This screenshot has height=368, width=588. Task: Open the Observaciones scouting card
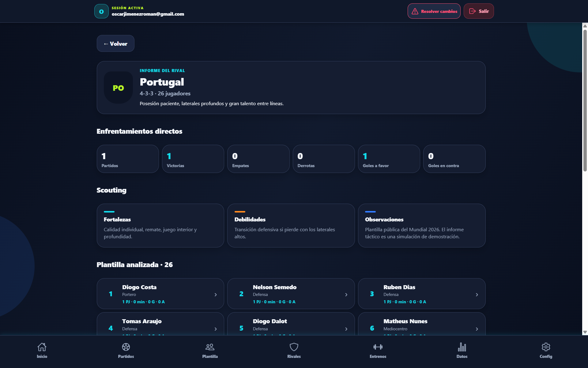coord(422,225)
